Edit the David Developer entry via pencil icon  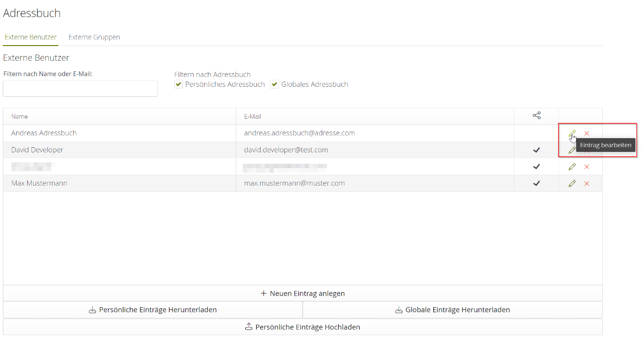click(x=572, y=150)
